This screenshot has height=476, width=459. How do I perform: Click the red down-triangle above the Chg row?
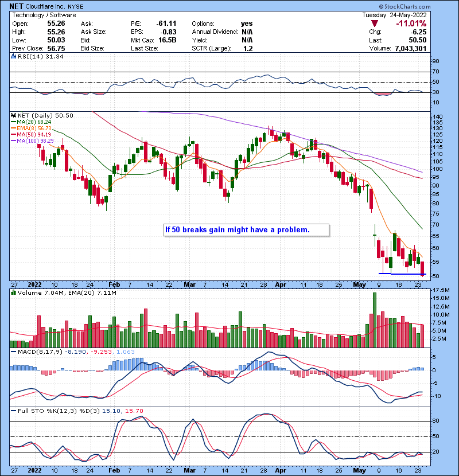pyautogui.click(x=375, y=24)
